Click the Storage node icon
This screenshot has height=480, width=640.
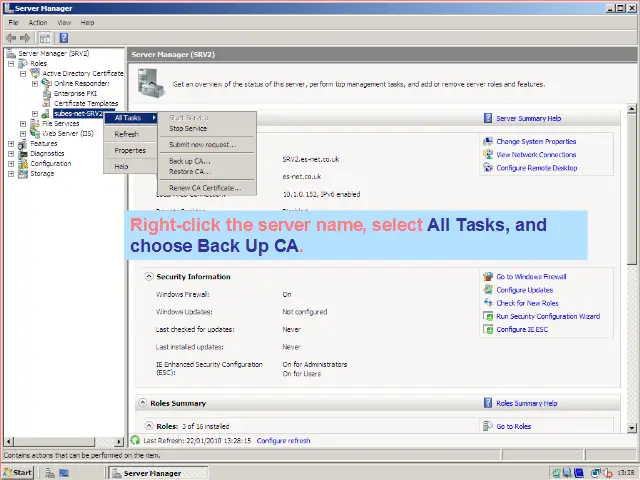click(x=23, y=173)
